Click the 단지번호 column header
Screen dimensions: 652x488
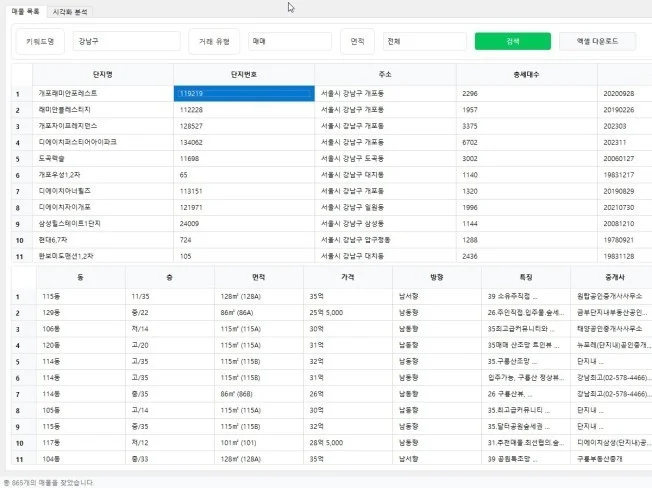click(x=244, y=74)
